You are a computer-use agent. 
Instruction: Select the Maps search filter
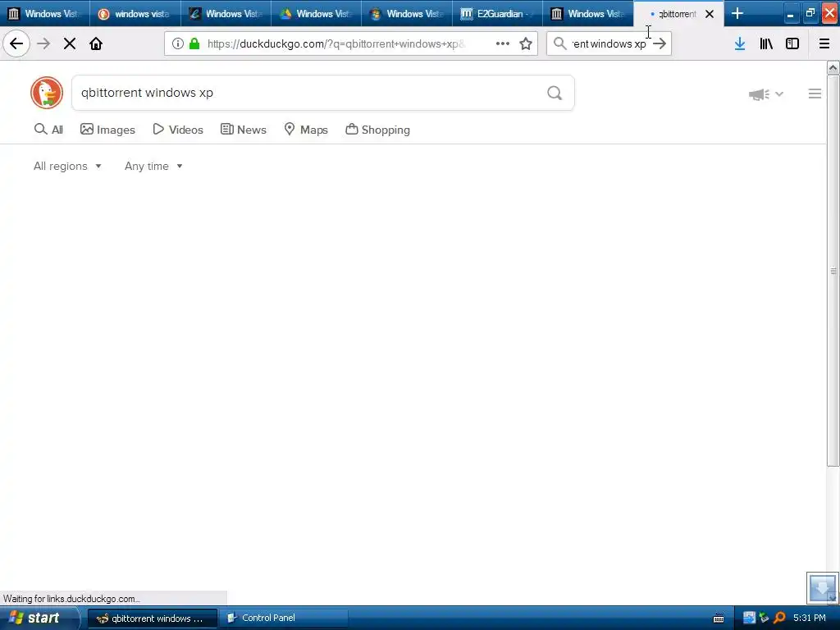(x=306, y=130)
